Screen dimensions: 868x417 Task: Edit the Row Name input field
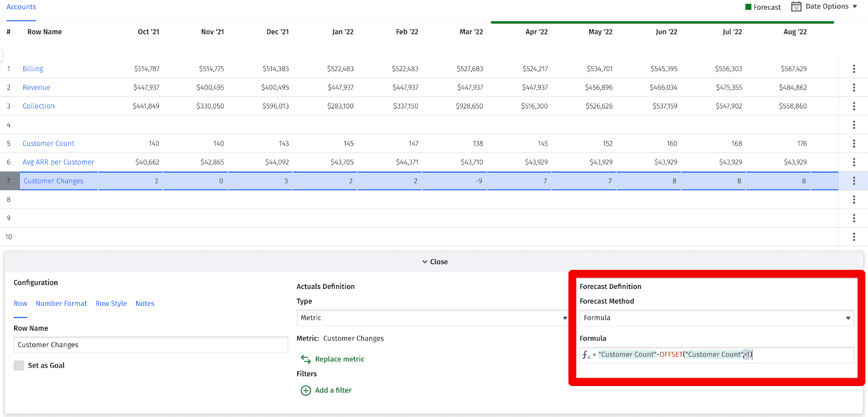coord(150,345)
